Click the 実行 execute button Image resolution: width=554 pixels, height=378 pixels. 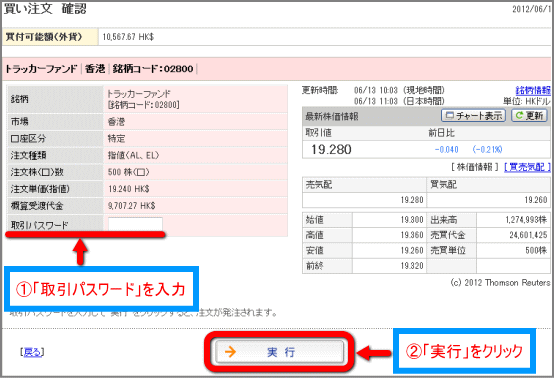point(279,352)
